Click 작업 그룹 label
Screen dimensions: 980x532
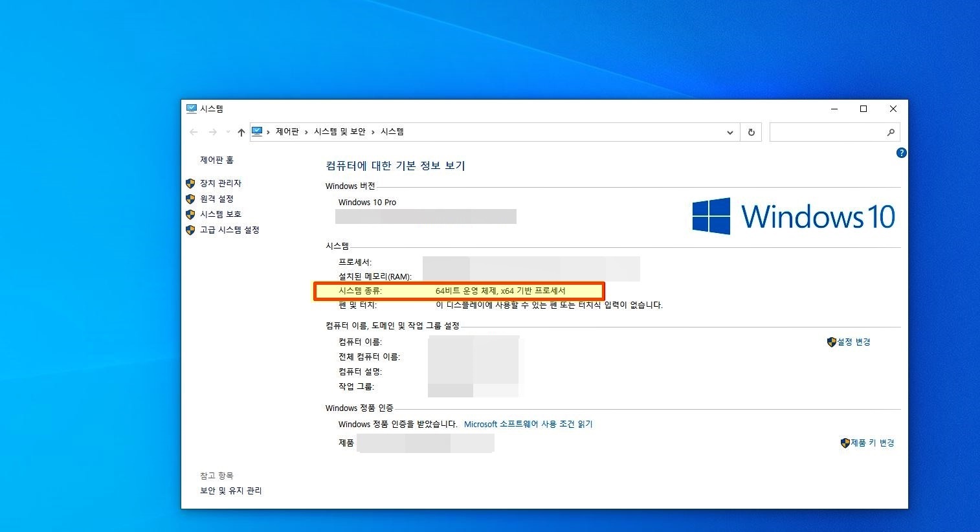(x=356, y=386)
